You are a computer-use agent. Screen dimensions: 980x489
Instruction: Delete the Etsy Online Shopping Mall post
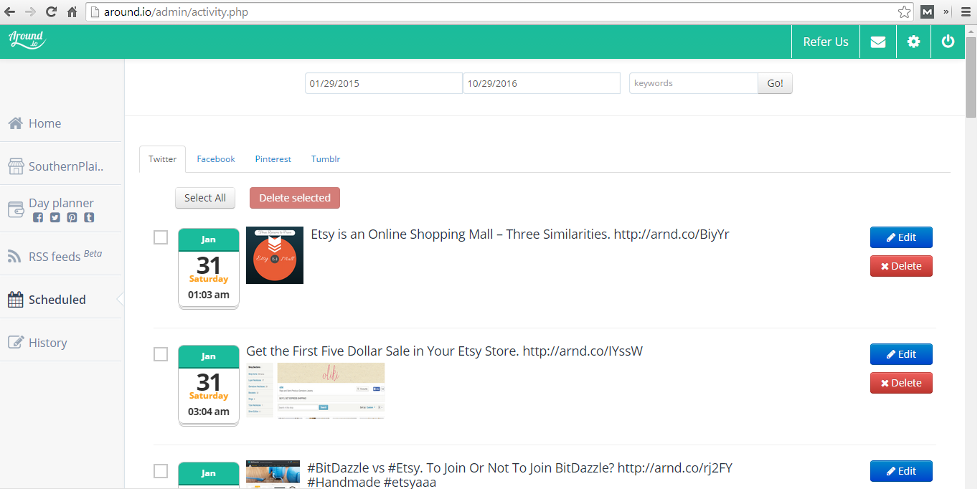coord(901,266)
